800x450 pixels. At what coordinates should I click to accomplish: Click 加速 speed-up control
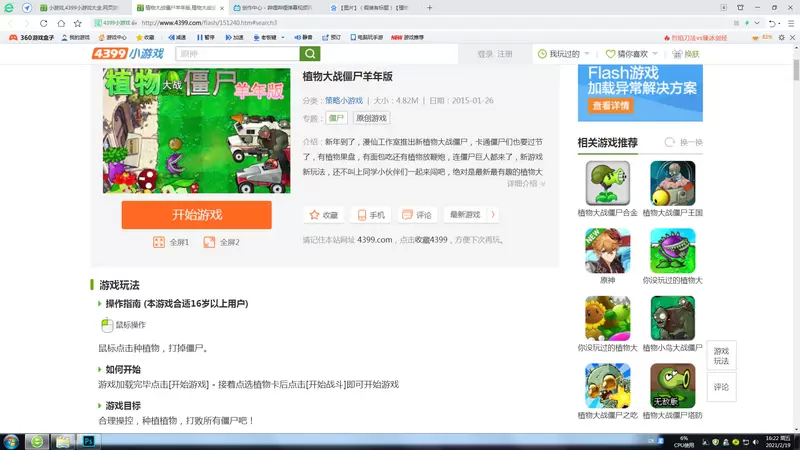click(x=235, y=37)
